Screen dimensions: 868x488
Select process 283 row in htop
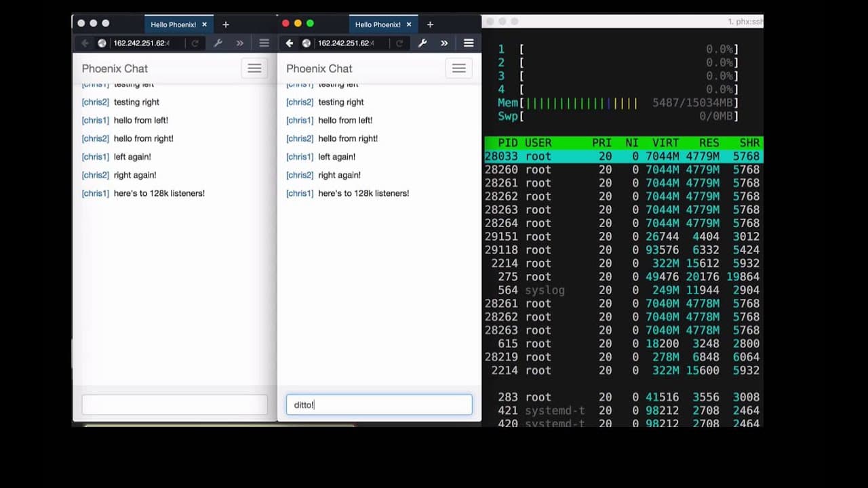[x=624, y=397]
